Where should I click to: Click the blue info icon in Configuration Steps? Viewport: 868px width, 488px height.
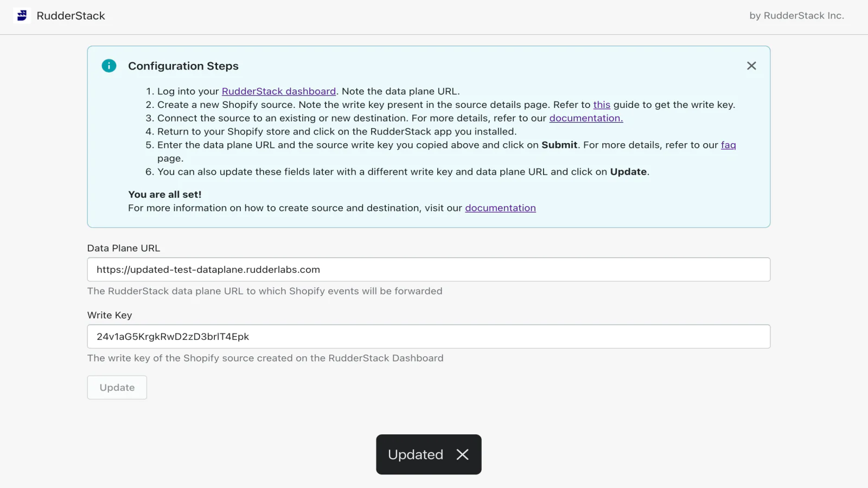pyautogui.click(x=108, y=66)
